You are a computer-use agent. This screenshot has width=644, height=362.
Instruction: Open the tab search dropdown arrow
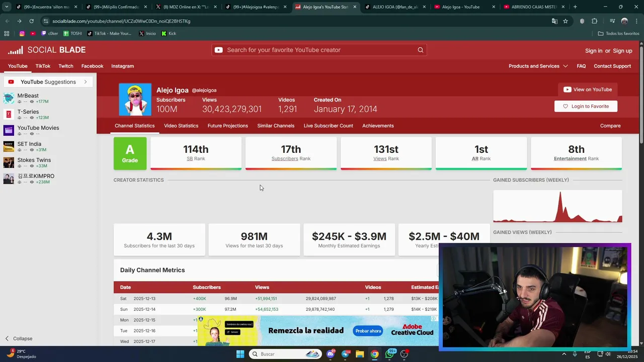tap(7, 7)
